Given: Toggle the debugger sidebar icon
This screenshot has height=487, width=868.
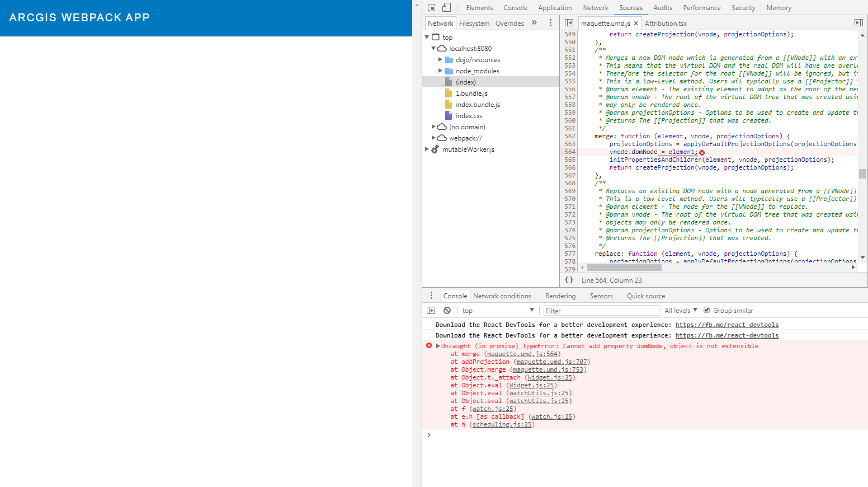Looking at the screenshot, I should click(858, 23).
